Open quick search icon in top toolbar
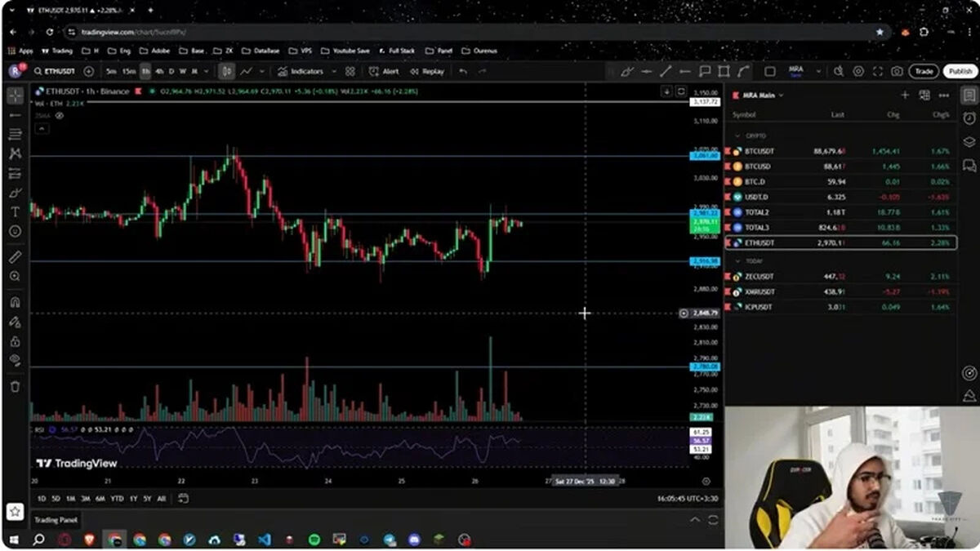Image resolution: width=980 pixels, height=551 pixels. point(839,71)
